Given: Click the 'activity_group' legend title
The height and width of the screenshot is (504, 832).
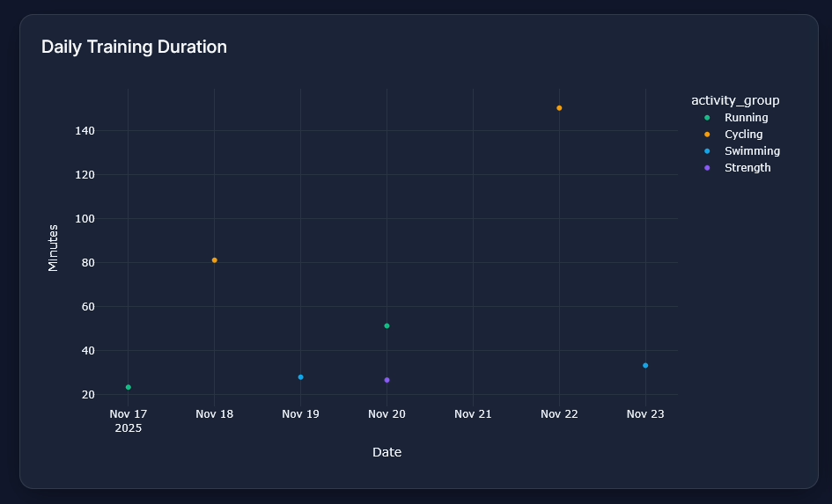Looking at the screenshot, I should pyautogui.click(x=734, y=100).
